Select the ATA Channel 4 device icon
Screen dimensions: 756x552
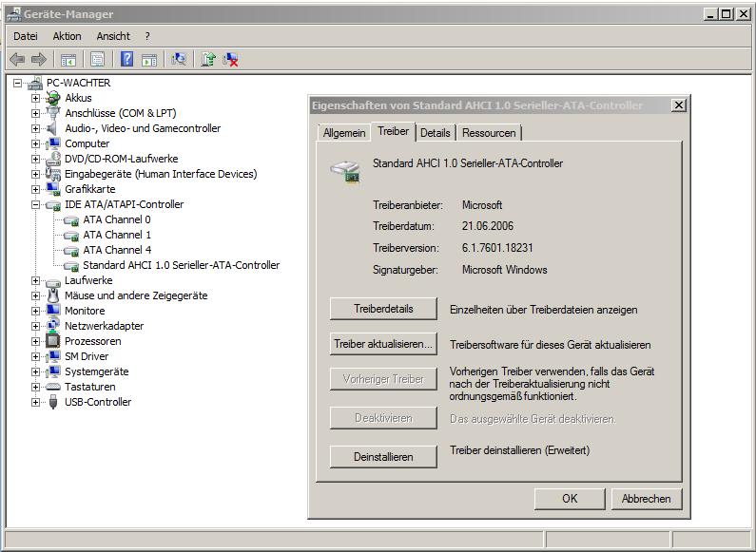(x=71, y=251)
